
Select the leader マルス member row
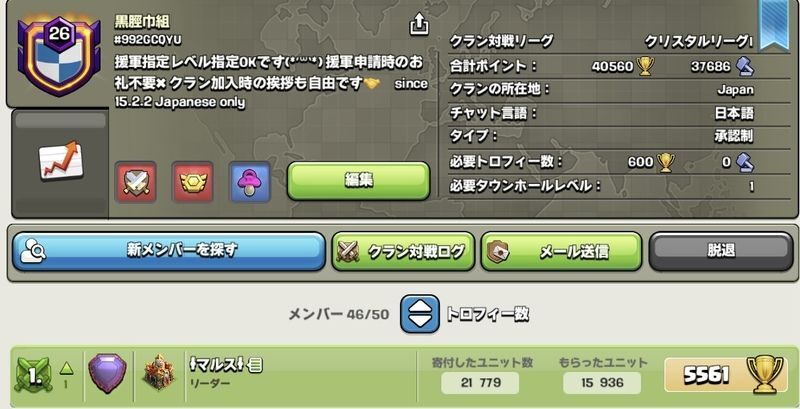pyautogui.click(x=404, y=376)
